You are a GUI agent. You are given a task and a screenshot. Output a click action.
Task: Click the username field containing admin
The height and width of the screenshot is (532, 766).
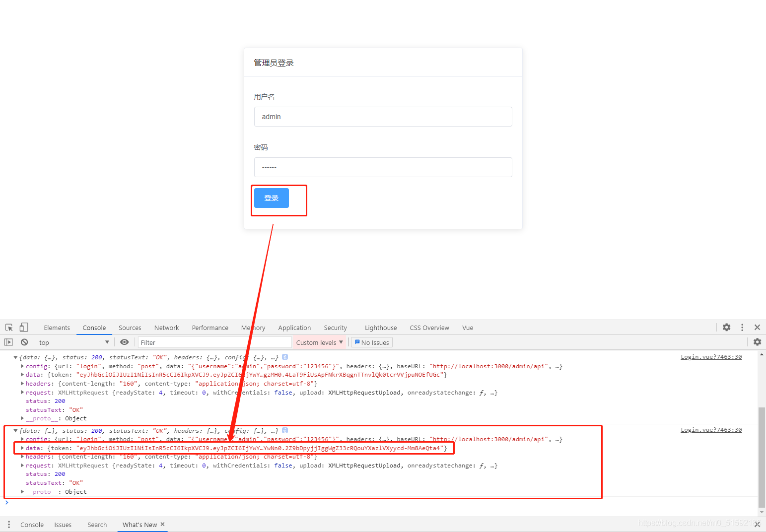(x=383, y=117)
